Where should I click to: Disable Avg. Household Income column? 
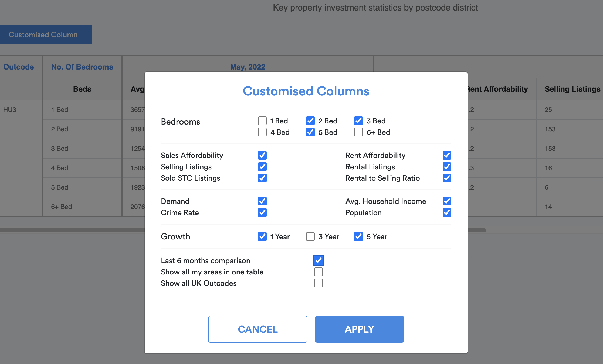447,201
